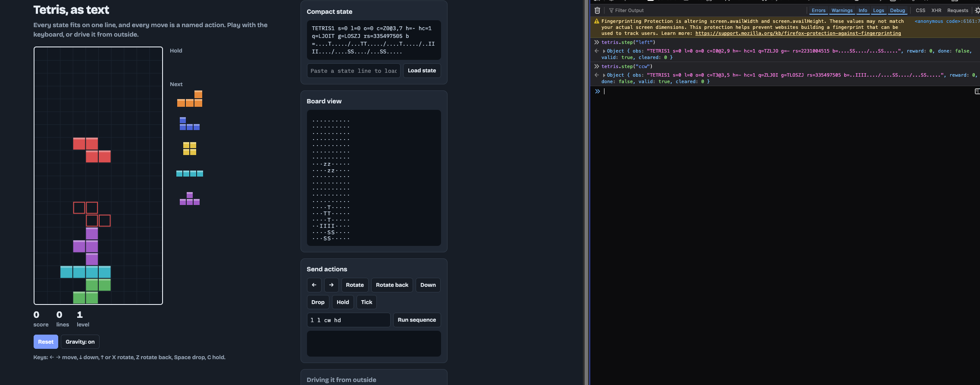This screenshot has width=980, height=385.
Task: Click the Board view ASCII grid
Action: pyautogui.click(x=374, y=178)
